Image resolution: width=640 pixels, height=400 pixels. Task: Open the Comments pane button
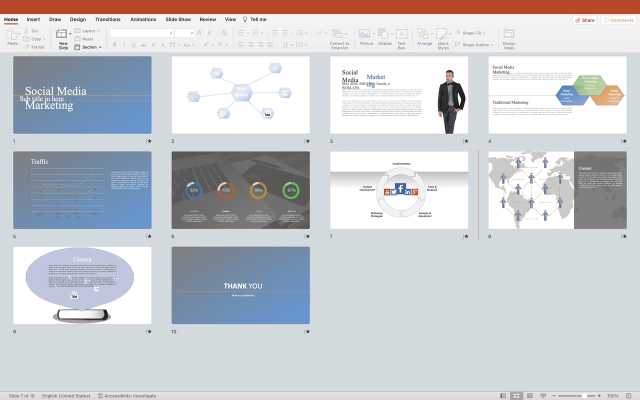(618, 19)
